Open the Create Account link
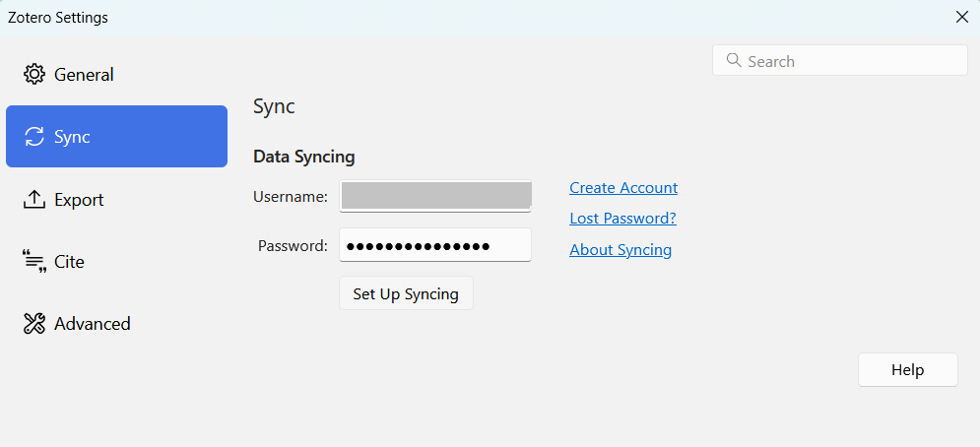 click(x=623, y=188)
